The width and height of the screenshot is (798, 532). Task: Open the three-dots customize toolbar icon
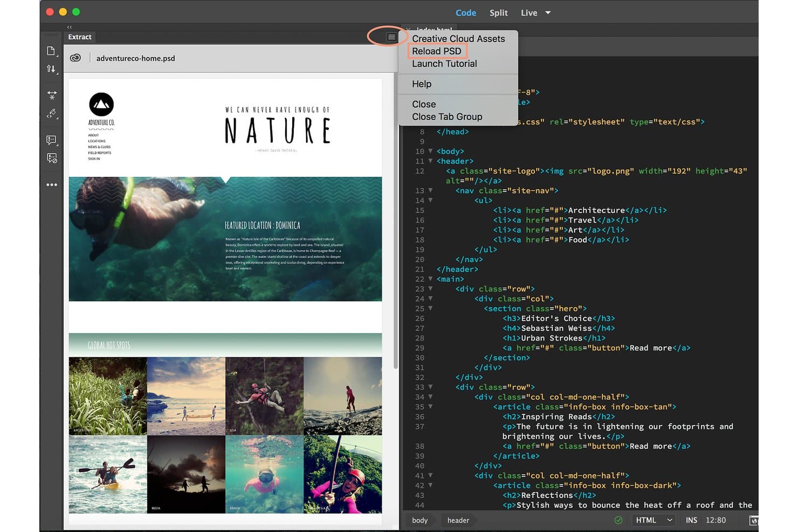click(x=52, y=185)
